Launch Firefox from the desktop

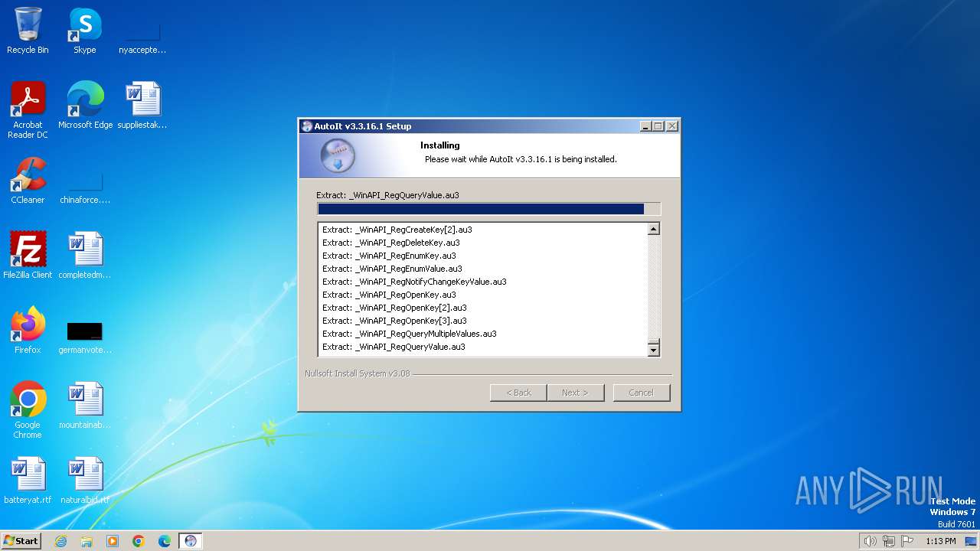tap(28, 331)
